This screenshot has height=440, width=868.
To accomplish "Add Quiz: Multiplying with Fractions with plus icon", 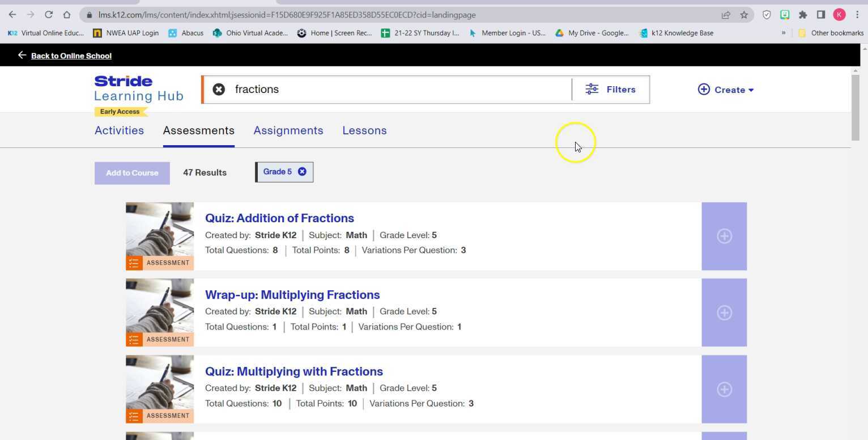I will pos(724,390).
